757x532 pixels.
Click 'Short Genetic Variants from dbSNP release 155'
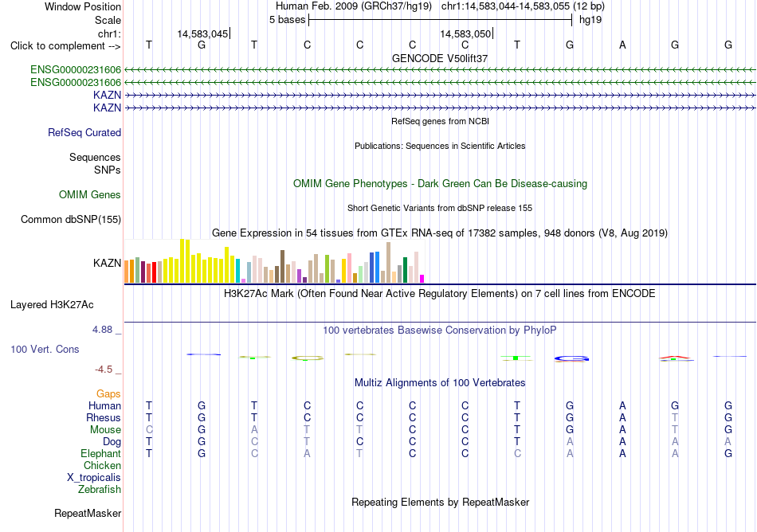(440, 209)
